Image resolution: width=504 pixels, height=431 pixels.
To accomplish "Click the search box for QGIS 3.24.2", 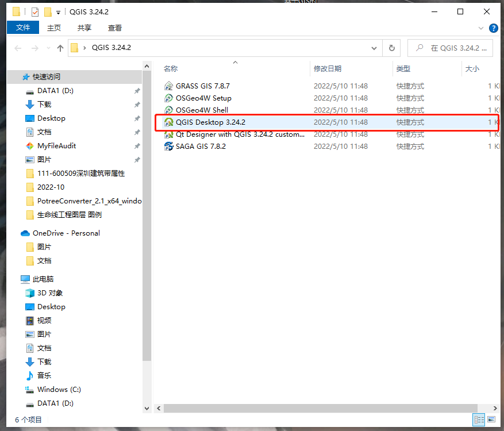I will click(x=451, y=48).
